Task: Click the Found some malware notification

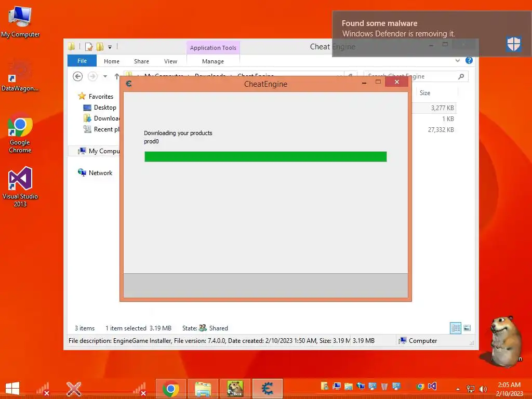Action: [432, 34]
